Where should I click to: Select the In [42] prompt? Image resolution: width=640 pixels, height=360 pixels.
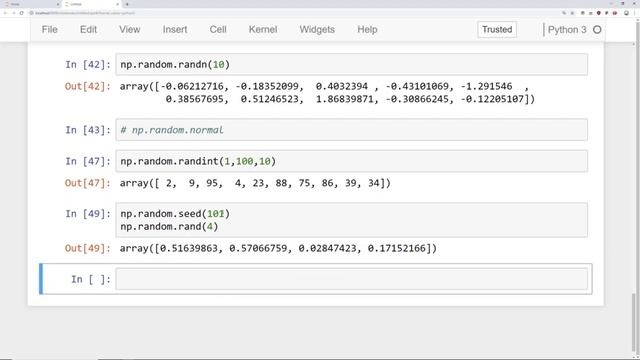(88, 64)
